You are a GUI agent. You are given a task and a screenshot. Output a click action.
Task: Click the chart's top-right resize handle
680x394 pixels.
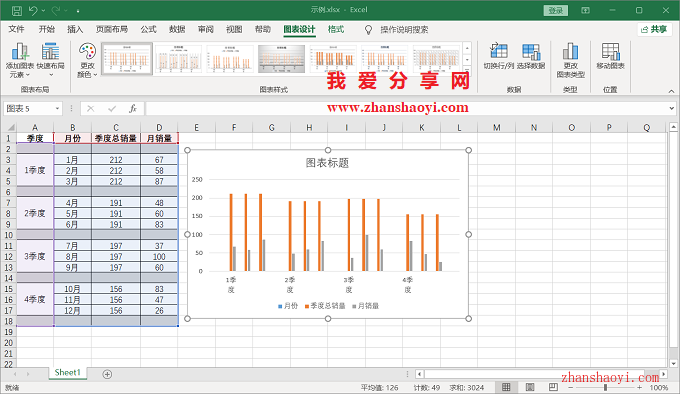[x=468, y=150]
